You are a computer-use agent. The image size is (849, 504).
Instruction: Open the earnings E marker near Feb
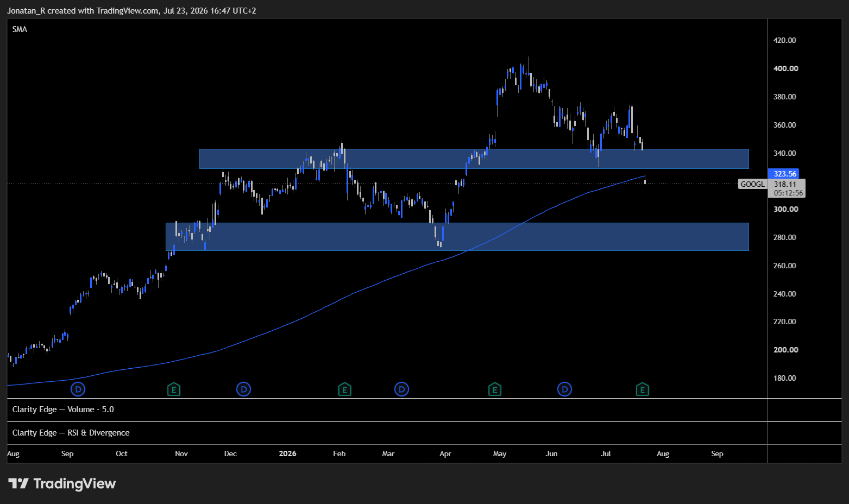click(344, 389)
